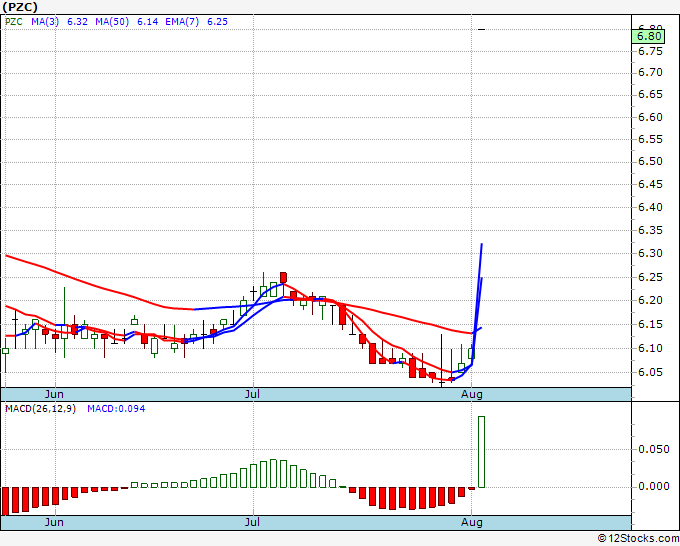The width and height of the screenshot is (680, 546).
Task: Click the 6.05 price axis label
Action: [650, 372]
